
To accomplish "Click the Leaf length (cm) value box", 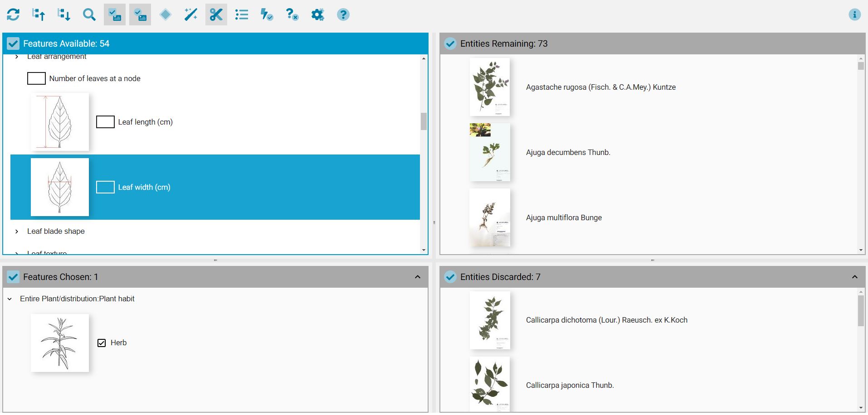I will pos(105,122).
